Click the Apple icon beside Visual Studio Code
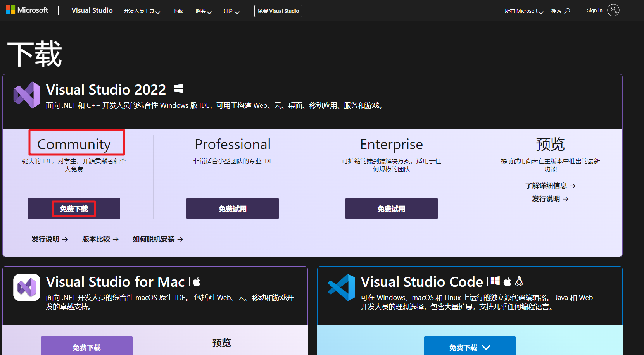644x355 pixels. tap(507, 281)
